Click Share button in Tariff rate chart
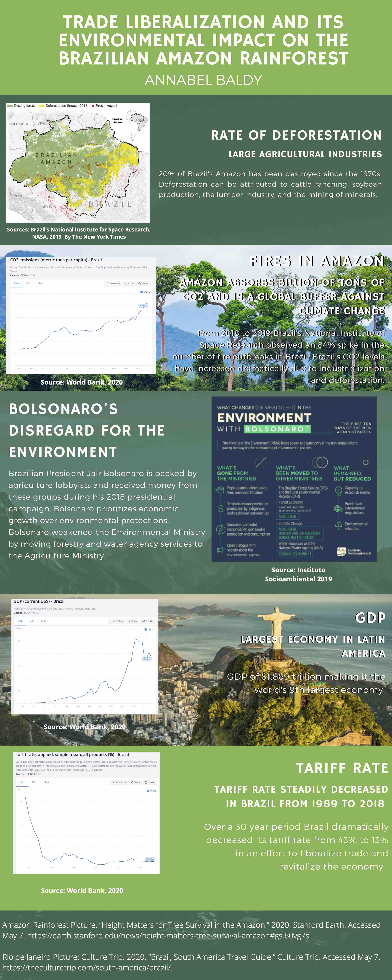Image resolution: width=392 pixels, height=980 pixels. coord(135,782)
